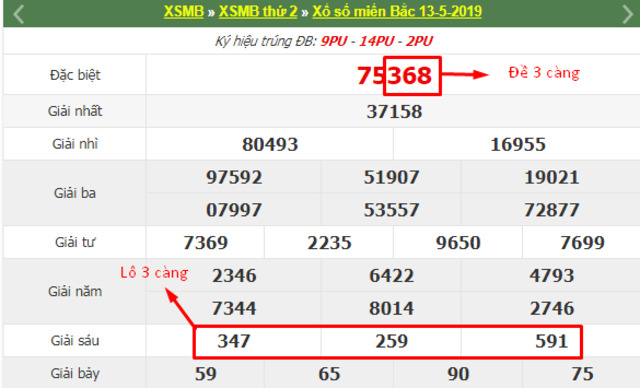Select Giải nhất number 37158
This screenshot has height=388, width=640.
[394, 112]
